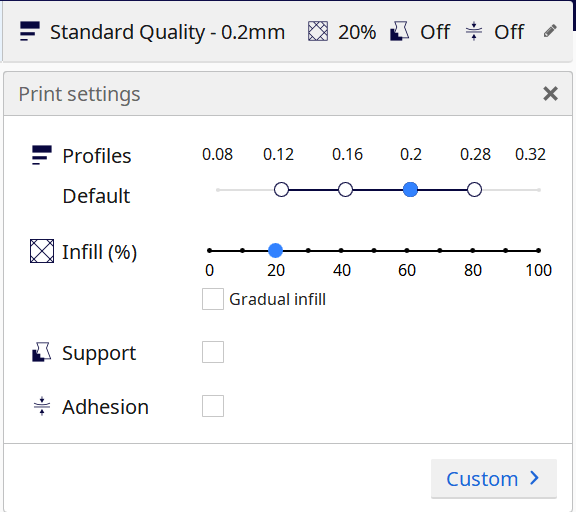Click the Profiles icon in settings panel
Image resolution: width=576 pixels, height=512 pixels.
pos(42,155)
